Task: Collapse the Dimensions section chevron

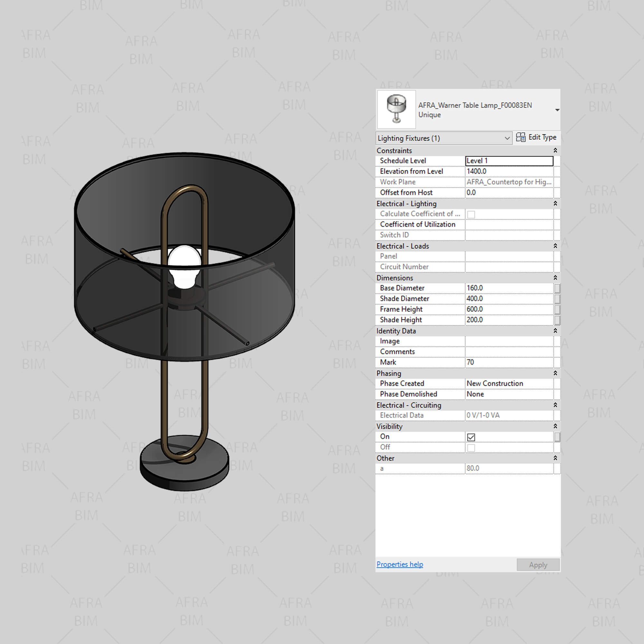Action: 555,278
